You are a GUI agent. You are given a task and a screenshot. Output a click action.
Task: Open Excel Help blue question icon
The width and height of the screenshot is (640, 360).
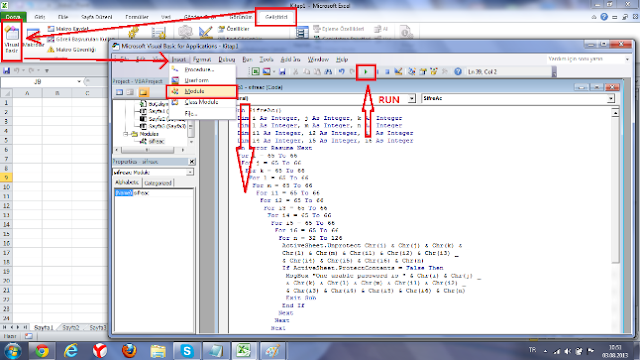pos(604,17)
